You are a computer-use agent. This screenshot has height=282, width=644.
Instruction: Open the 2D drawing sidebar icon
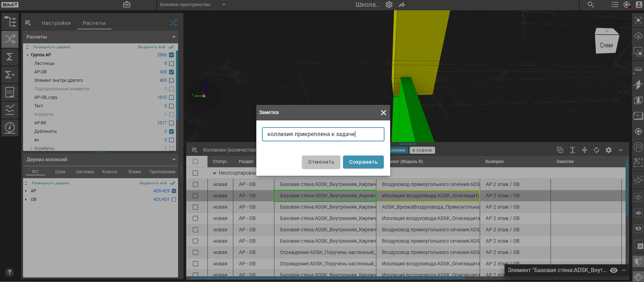[10, 92]
